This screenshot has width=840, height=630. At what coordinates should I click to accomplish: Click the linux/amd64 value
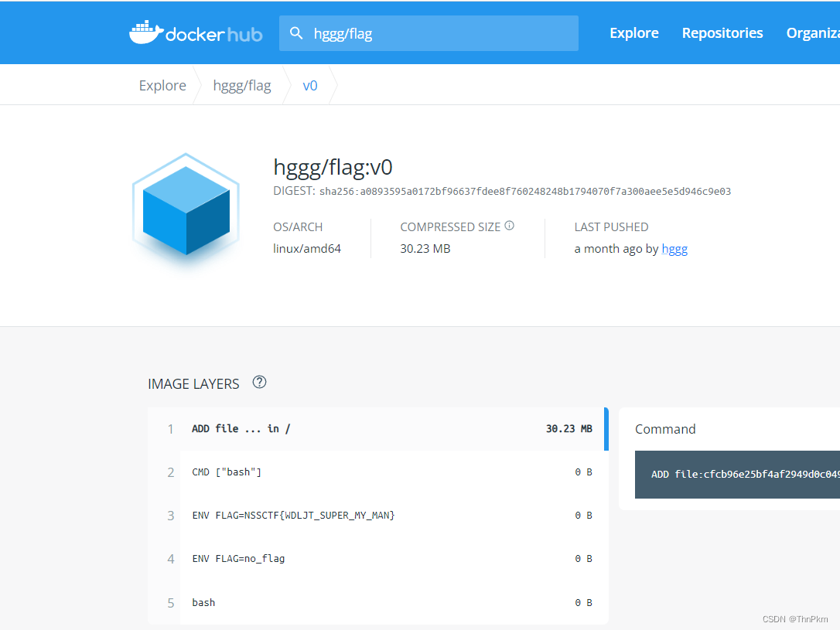click(307, 249)
